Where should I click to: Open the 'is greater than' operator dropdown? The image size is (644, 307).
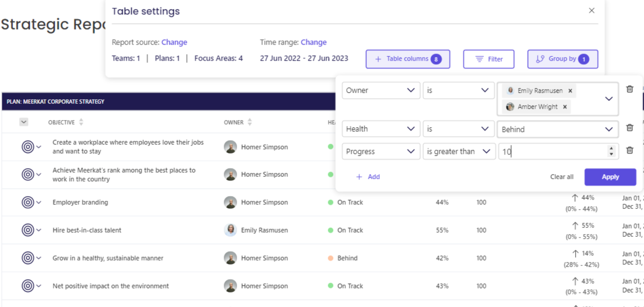458,151
